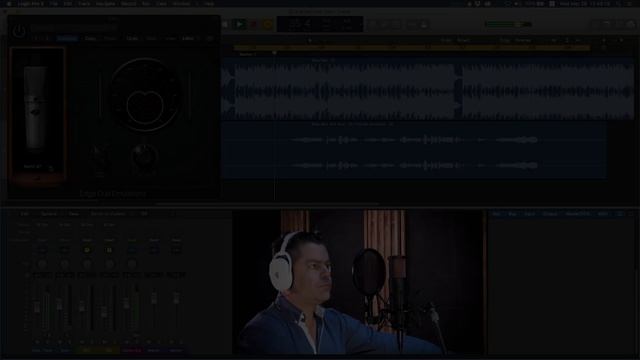Click the large knob below polar display
Image resolution: width=640 pixels, height=360 pixels.
[144, 156]
